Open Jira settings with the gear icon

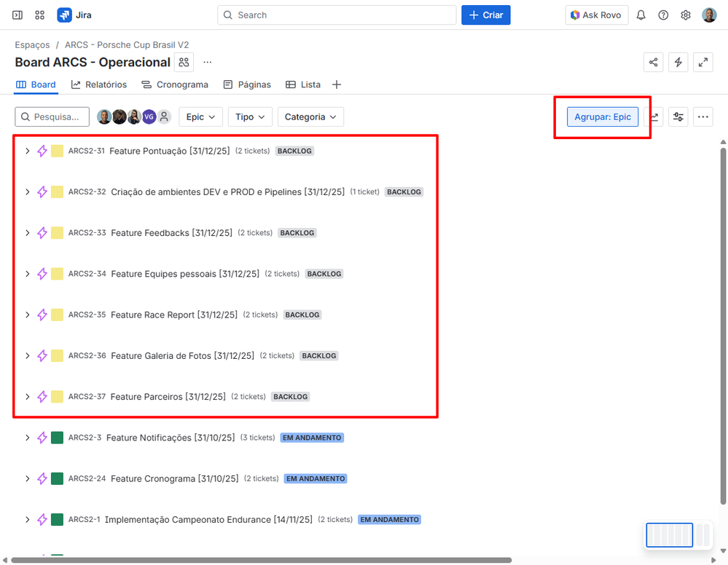pyautogui.click(x=685, y=15)
